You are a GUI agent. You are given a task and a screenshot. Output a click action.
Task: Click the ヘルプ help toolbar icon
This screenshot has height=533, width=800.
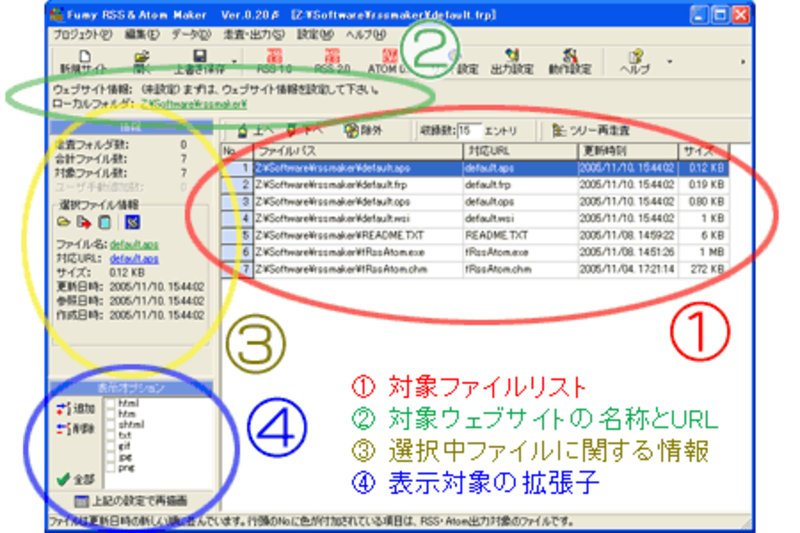pos(635,62)
